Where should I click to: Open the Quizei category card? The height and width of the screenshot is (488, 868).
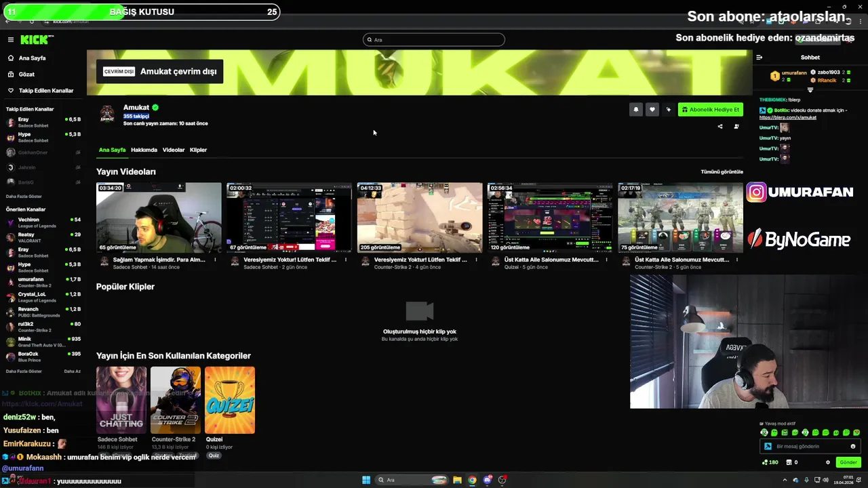point(230,400)
